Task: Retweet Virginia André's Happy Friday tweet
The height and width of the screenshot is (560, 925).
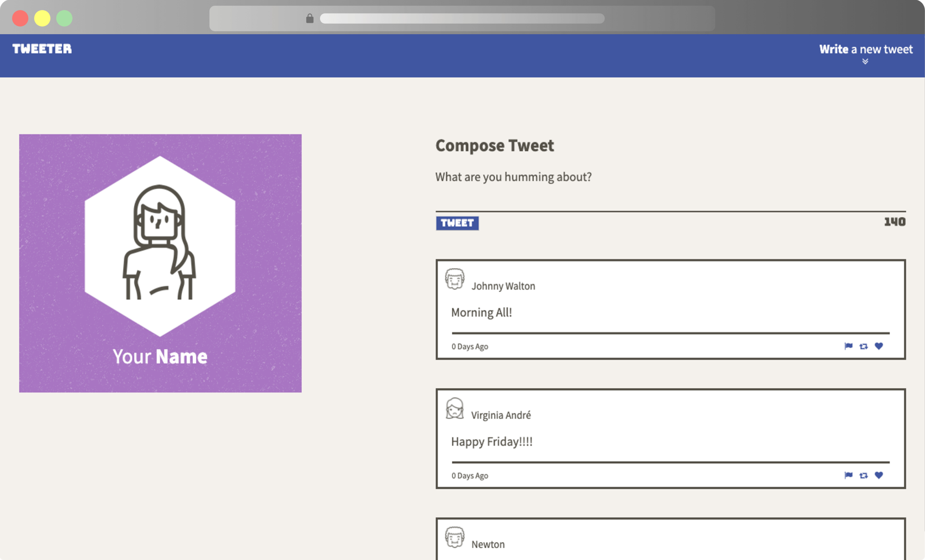Action: (863, 476)
